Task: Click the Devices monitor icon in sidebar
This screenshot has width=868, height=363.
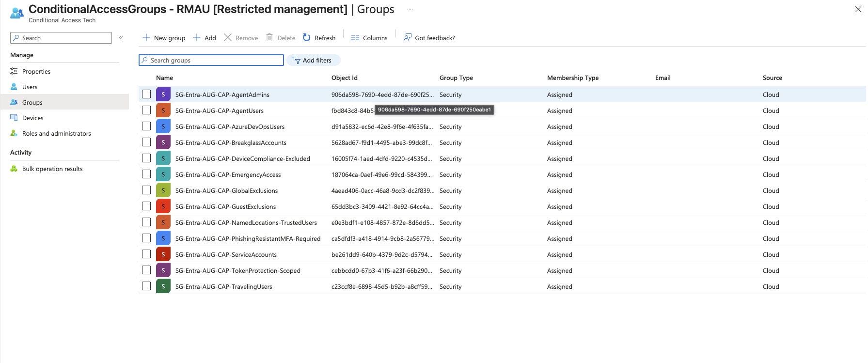Action: pyautogui.click(x=14, y=118)
